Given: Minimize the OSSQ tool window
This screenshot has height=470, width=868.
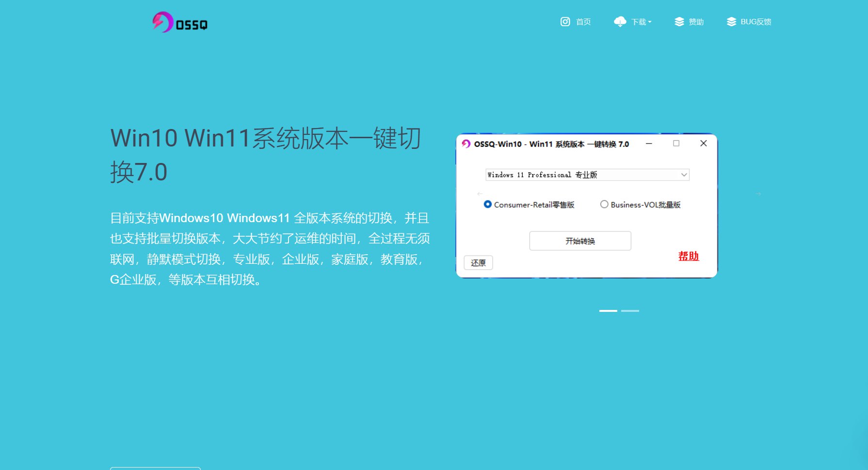Looking at the screenshot, I should [x=649, y=144].
